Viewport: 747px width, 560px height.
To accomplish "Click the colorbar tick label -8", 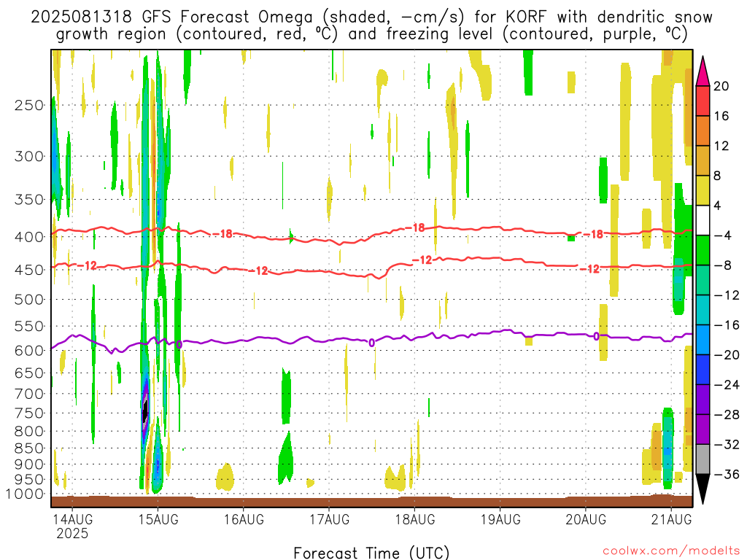I will point(723,265).
